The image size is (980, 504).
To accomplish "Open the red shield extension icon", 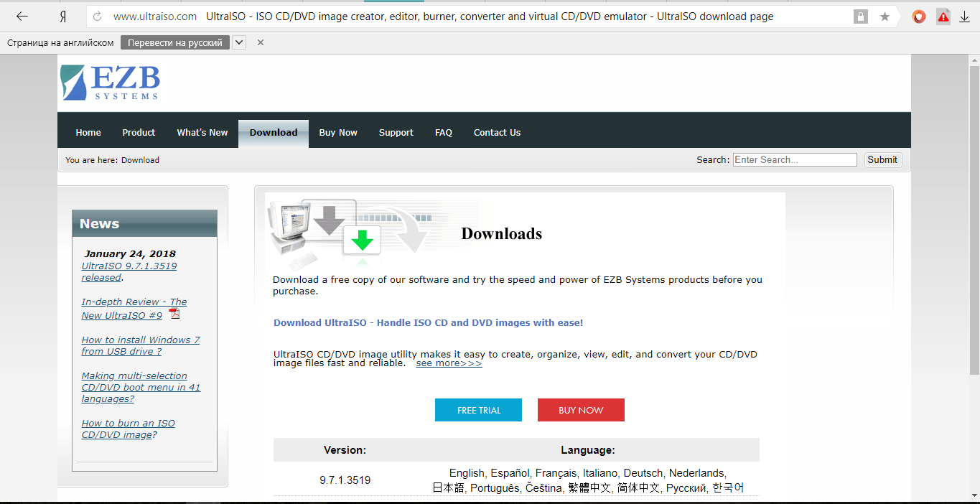I will click(x=919, y=17).
